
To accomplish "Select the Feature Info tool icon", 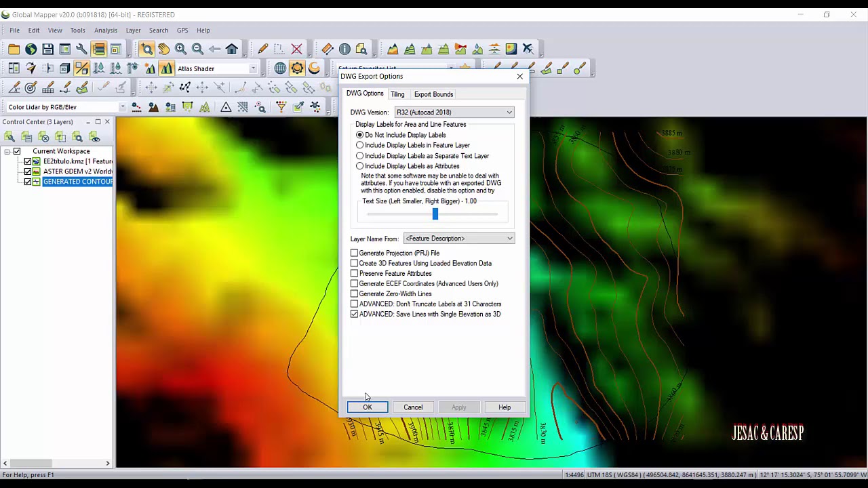I will [344, 49].
